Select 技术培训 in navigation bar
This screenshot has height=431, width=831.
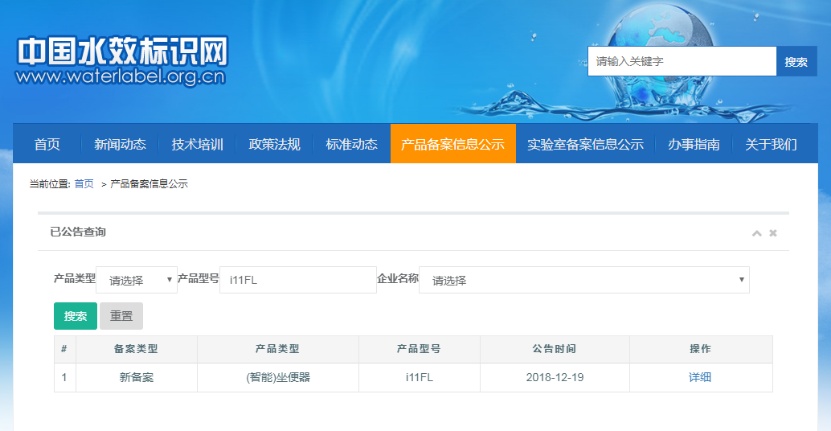(x=197, y=144)
